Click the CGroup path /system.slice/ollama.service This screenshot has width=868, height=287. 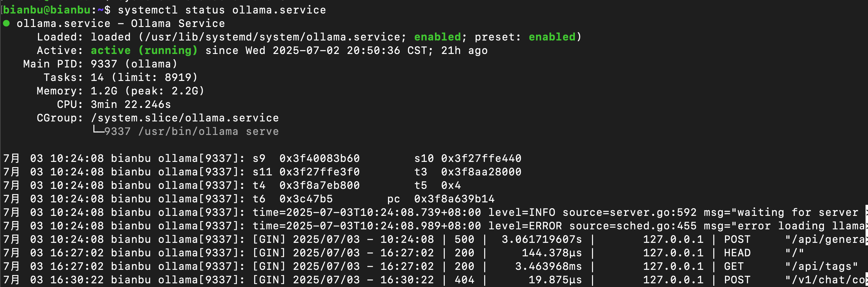[185, 118]
